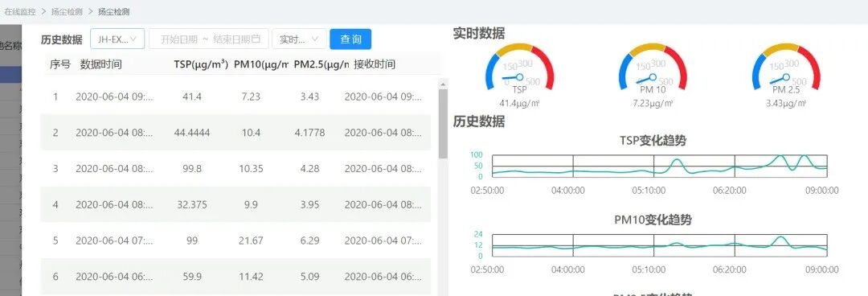Click the 历史数据 heading above the trend charts
Viewport: 868px width, 296px height.
click(479, 121)
